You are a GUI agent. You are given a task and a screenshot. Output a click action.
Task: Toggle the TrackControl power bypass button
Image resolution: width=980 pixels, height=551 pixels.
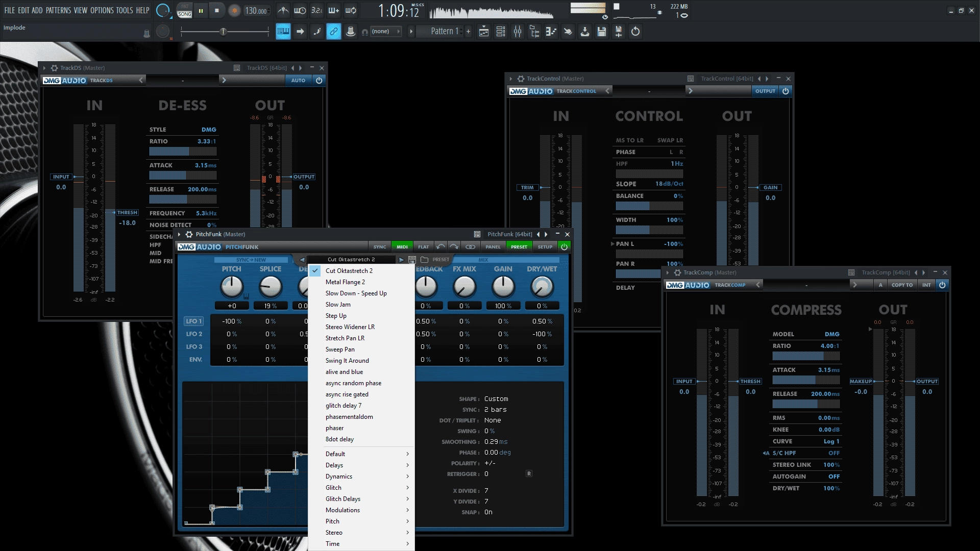pos(786,91)
